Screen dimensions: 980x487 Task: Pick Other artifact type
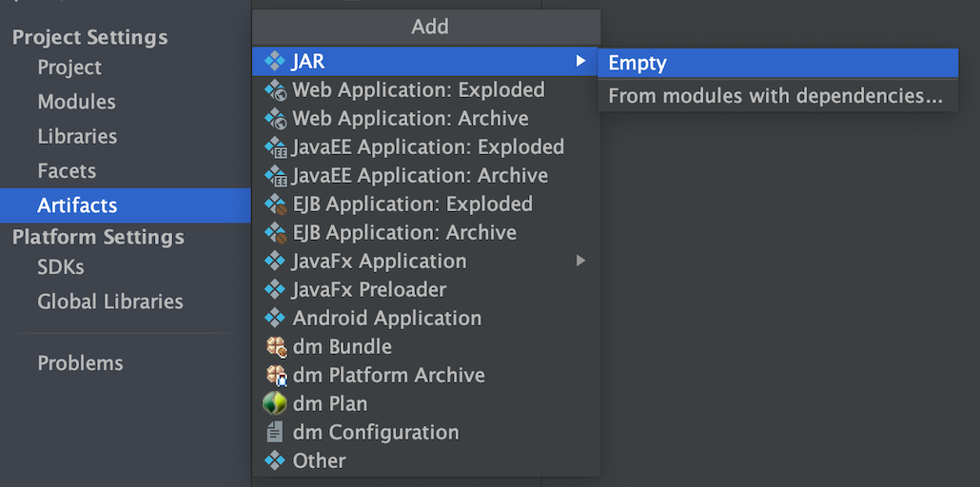click(319, 461)
